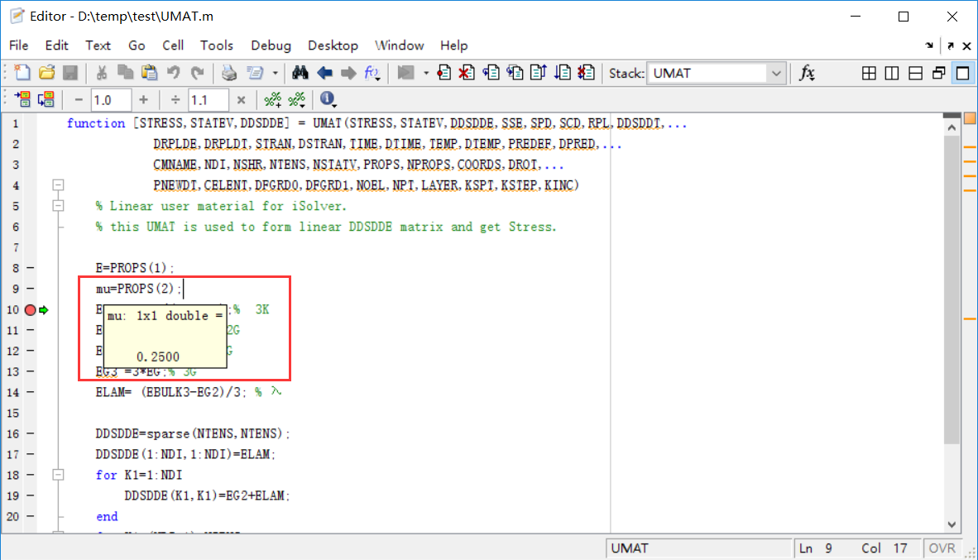Screen dimensions: 978x560
Task: Click the Clear all breakpoints icon
Action: click(467, 73)
